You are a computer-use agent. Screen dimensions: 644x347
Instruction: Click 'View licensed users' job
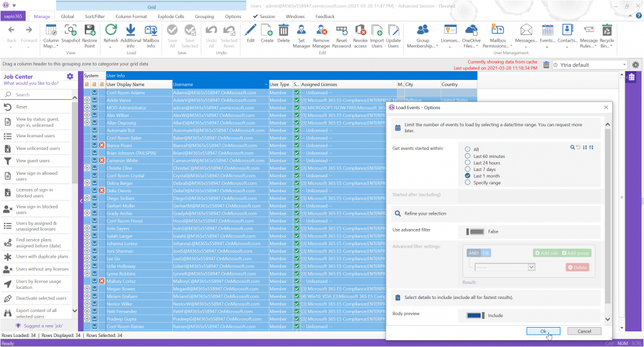coord(36,135)
